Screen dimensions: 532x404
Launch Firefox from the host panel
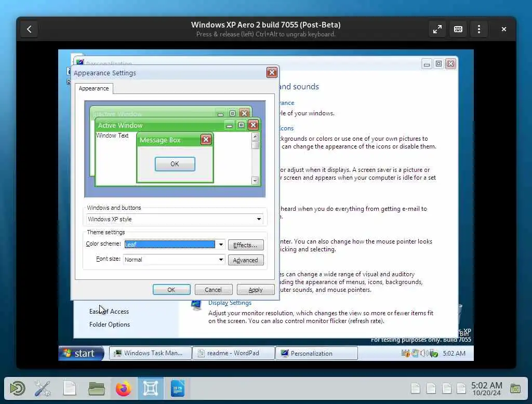click(123, 388)
